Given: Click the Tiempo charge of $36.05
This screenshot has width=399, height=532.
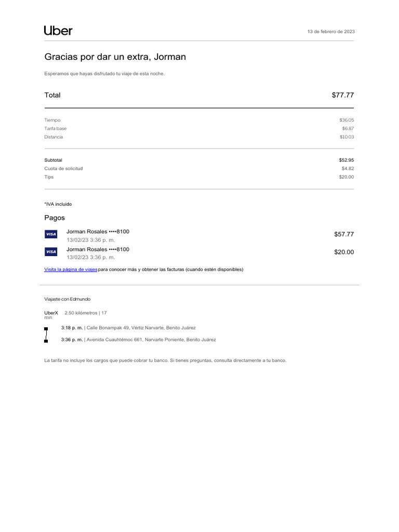Looking at the screenshot, I should [x=346, y=120].
